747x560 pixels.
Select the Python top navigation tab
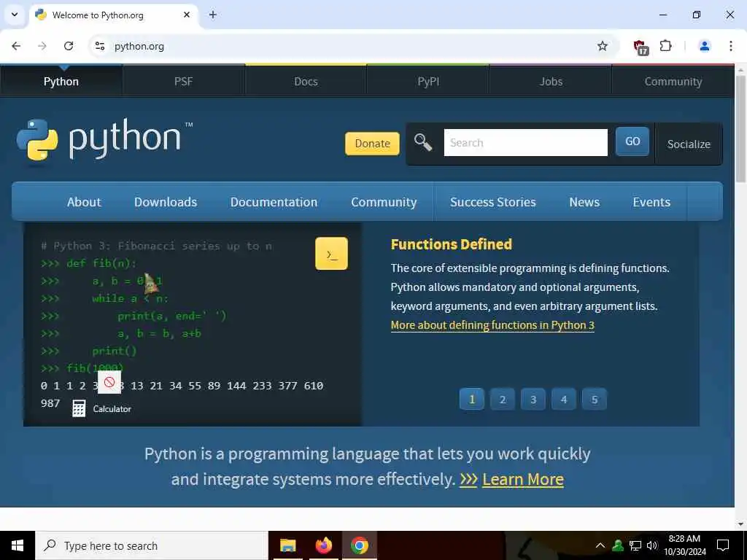pos(61,82)
